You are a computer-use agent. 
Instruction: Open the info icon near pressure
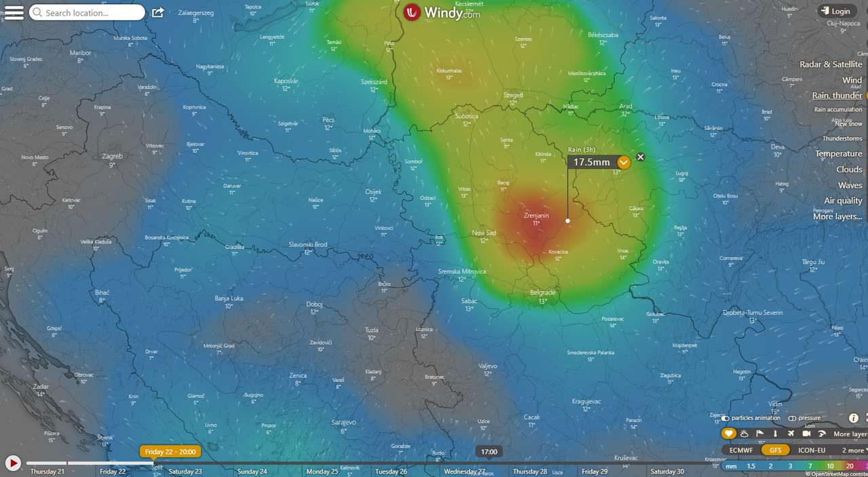(854, 418)
